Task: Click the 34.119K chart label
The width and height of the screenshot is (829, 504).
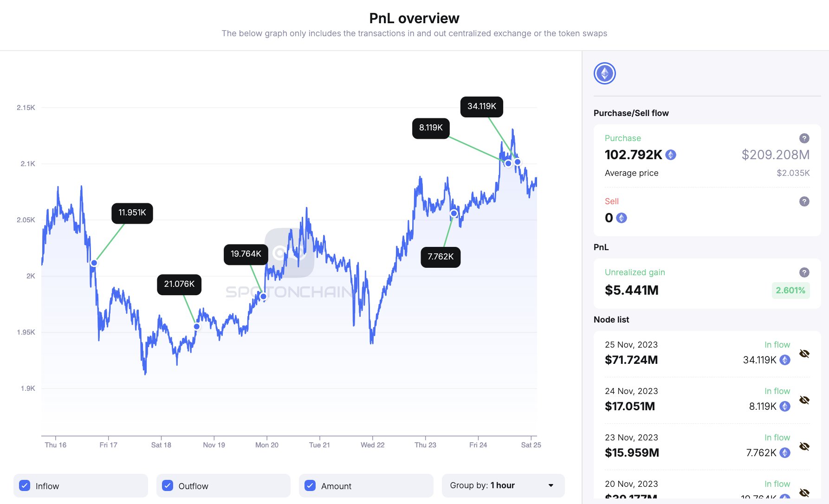Action: point(481,107)
